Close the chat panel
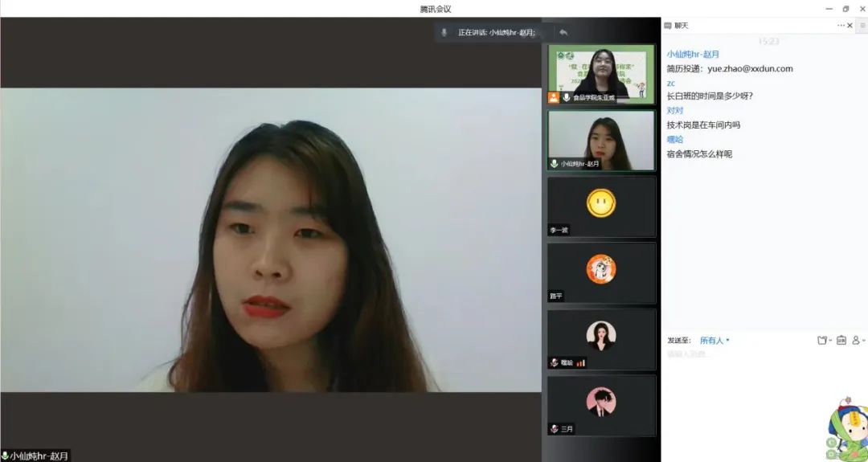The width and height of the screenshot is (868, 462). tap(850, 26)
